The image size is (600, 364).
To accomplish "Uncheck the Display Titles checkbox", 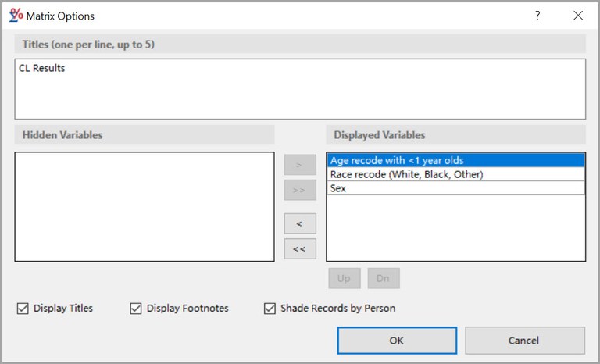I will pos(23,309).
